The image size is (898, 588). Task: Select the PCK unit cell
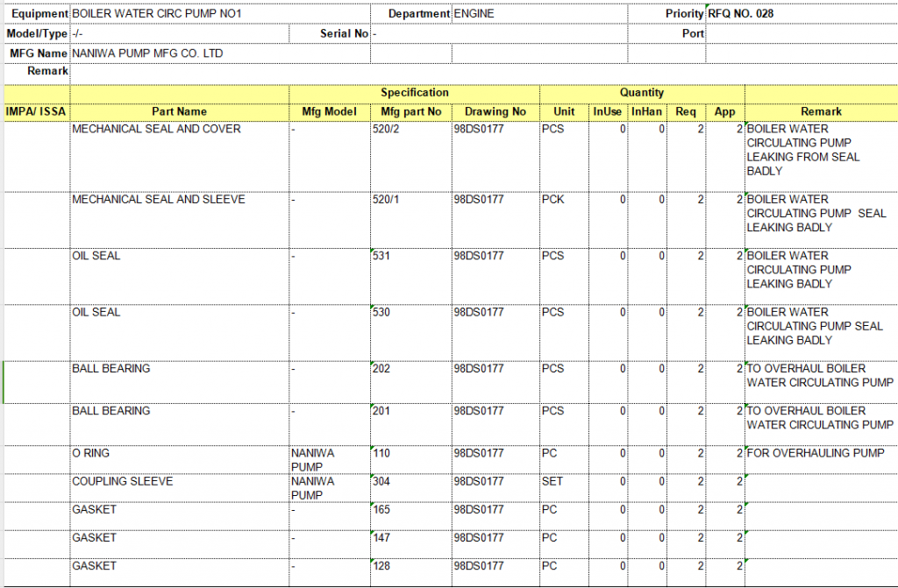(x=553, y=200)
